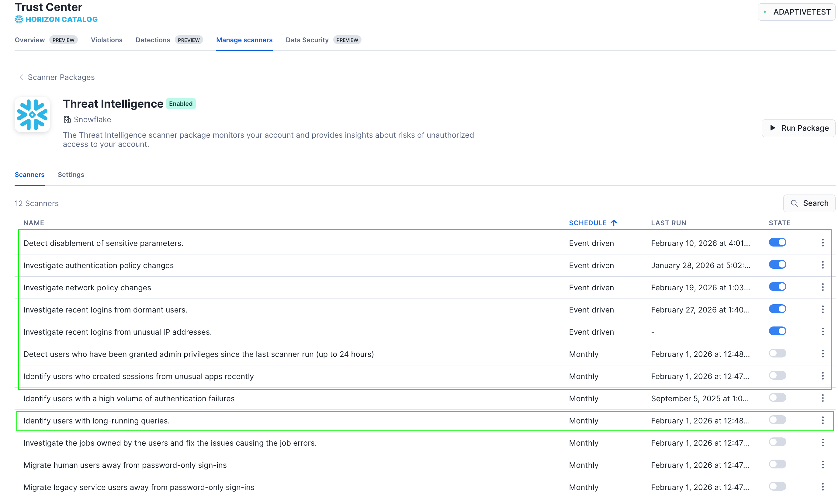Click the play icon on Run Package
Image resolution: width=838 pixels, height=504 pixels.
point(772,128)
